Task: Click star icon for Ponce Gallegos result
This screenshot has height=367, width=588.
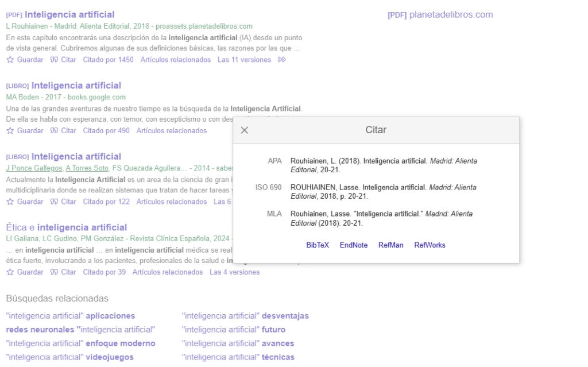Action: click(x=10, y=202)
